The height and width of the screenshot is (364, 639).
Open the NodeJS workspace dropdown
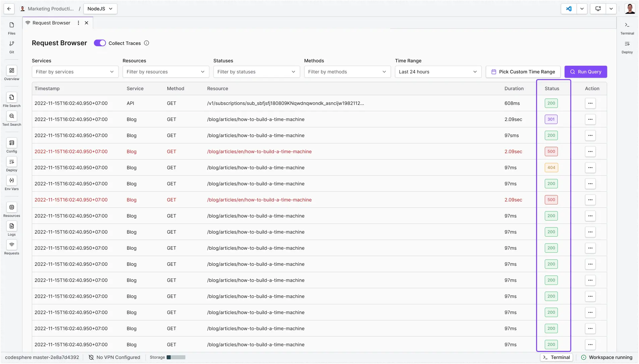click(100, 9)
